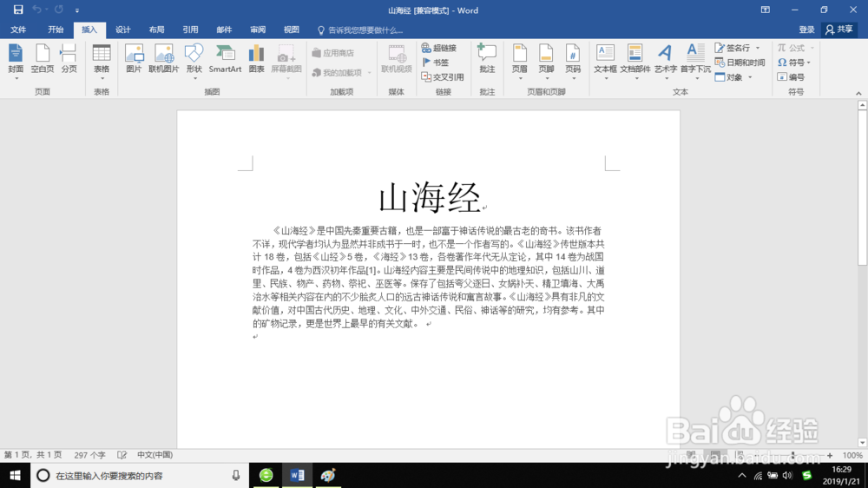This screenshot has height=488, width=868.
Task: Insert a hyperlink (超链接)
Action: coord(439,48)
